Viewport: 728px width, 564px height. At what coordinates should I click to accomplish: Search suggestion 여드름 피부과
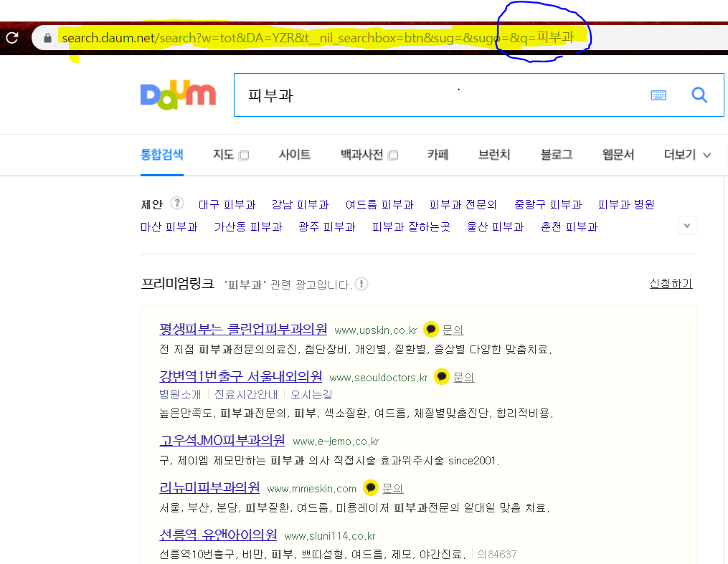tap(379, 204)
